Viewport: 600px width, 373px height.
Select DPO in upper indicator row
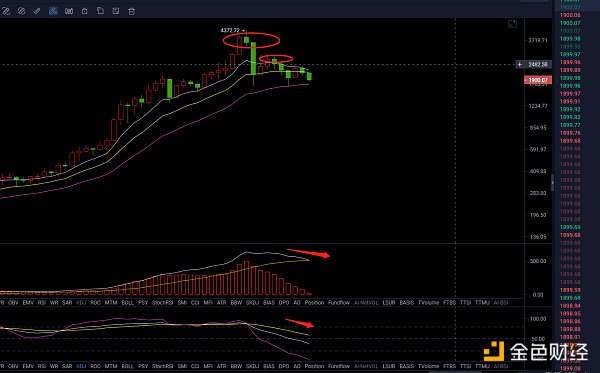pos(284,303)
